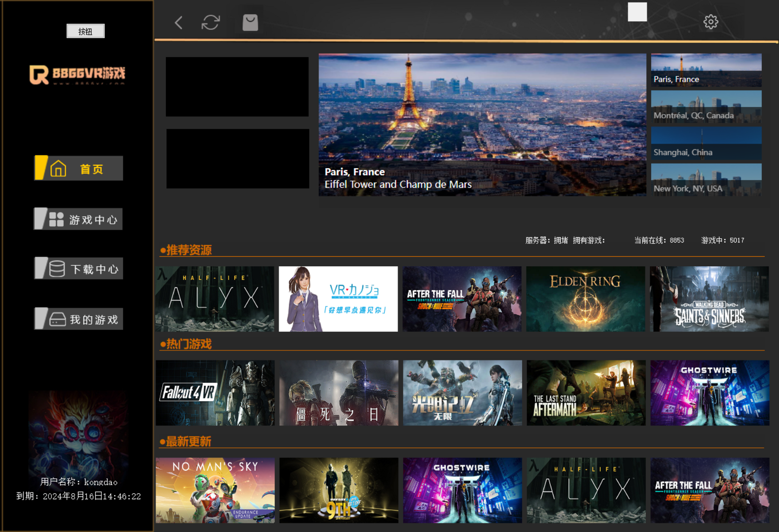Open the Elden Ring game card

coord(586,299)
